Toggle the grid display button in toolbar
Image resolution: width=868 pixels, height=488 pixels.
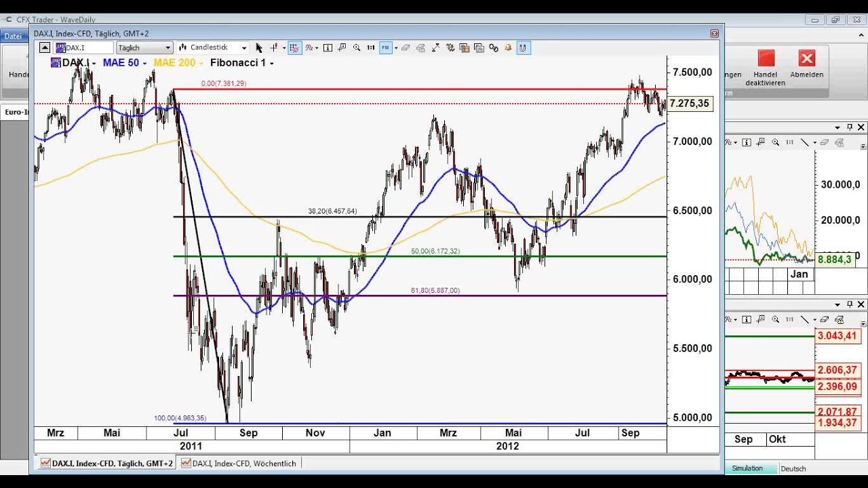pyautogui.click(x=296, y=48)
